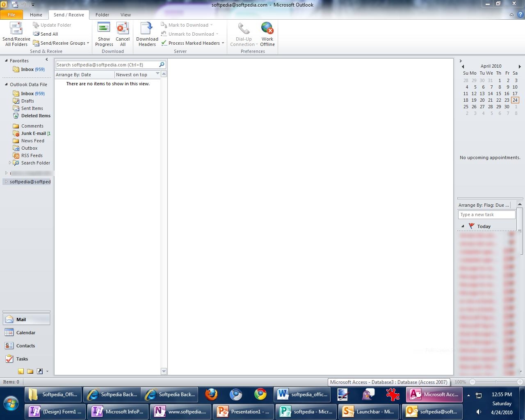
Task: Click search magnifier icon in mailbox search
Action: [x=162, y=65]
